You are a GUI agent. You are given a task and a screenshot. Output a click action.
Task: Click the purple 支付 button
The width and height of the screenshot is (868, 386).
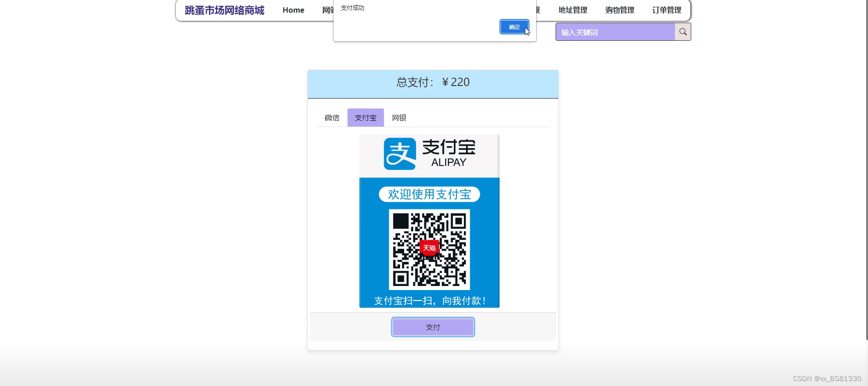[433, 327]
